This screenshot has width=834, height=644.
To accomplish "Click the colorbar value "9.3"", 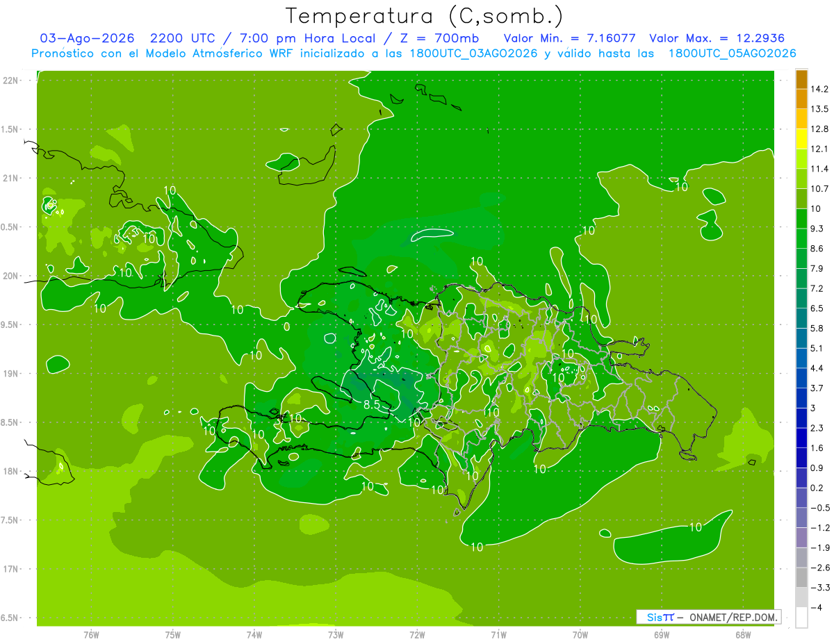I will pos(817,229).
